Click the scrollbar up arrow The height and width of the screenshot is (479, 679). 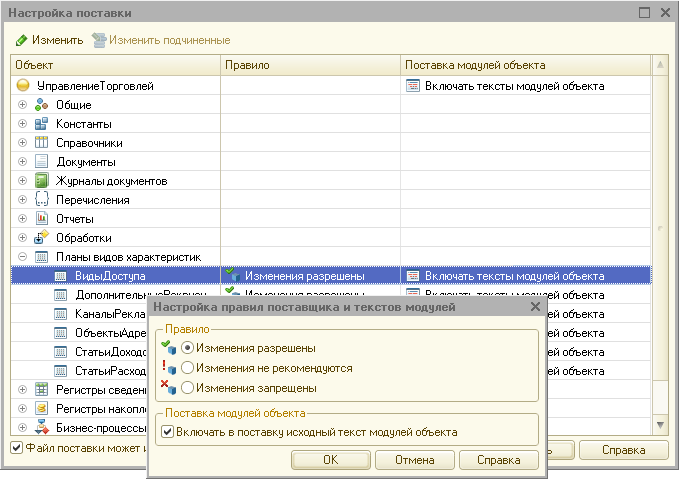(660, 65)
